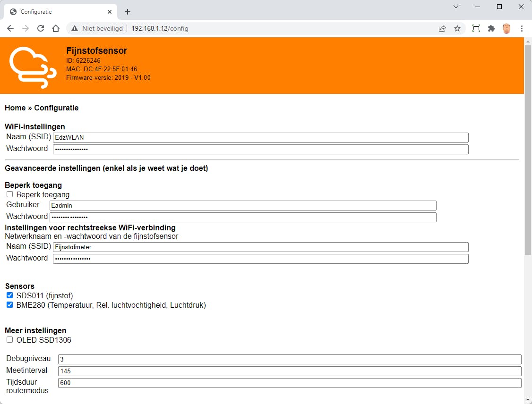The image size is (532, 404).
Task: Click the scrollbar down arrow
Action: [528, 400]
